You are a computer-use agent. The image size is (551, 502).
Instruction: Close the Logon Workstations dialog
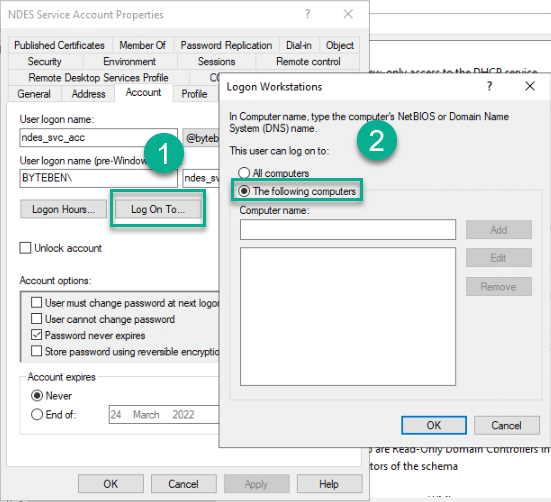click(x=530, y=86)
